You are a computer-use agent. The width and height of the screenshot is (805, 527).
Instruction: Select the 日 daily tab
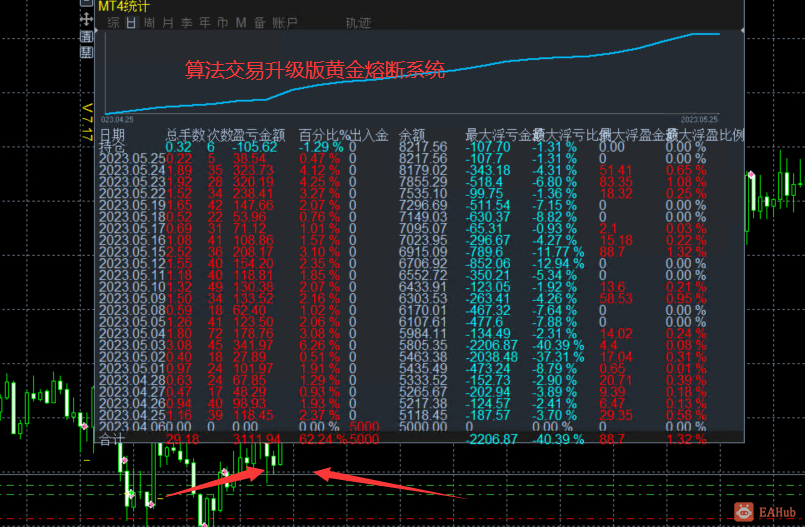[x=131, y=23]
